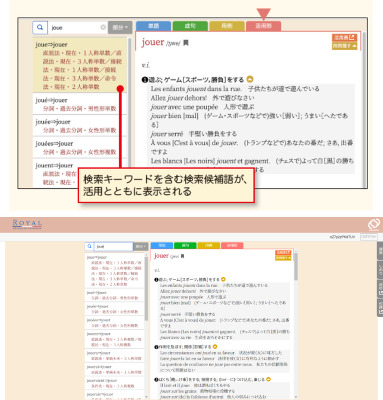
Task: Collapse sense 2 examples in full-page view
Action: tap(215, 347)
